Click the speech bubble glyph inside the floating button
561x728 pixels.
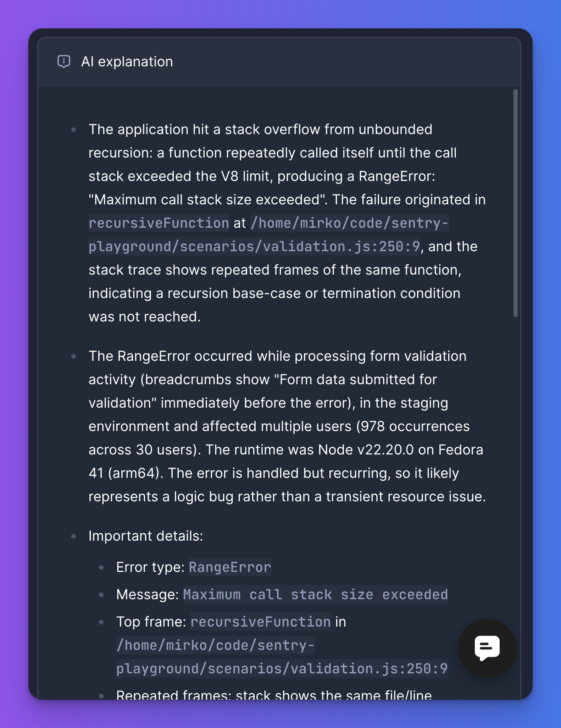coord(488,649)
